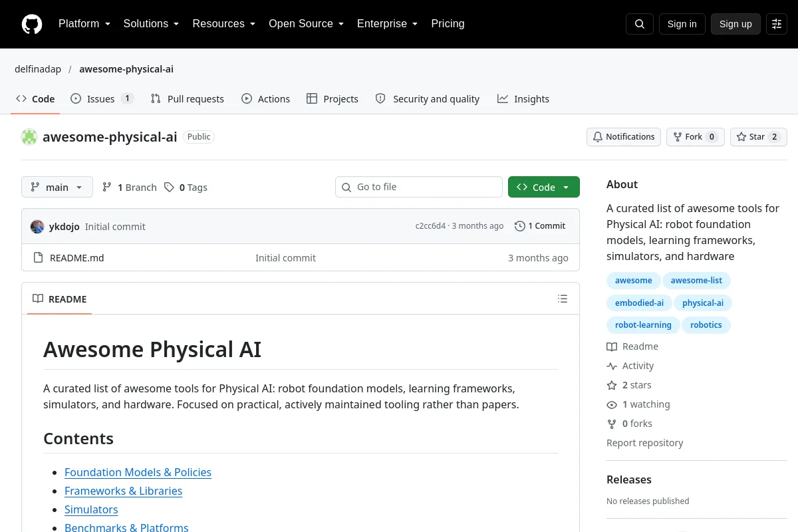Expand the Solutions menu
This screenshot has width=798, height=532.
[x=152, y=24]
